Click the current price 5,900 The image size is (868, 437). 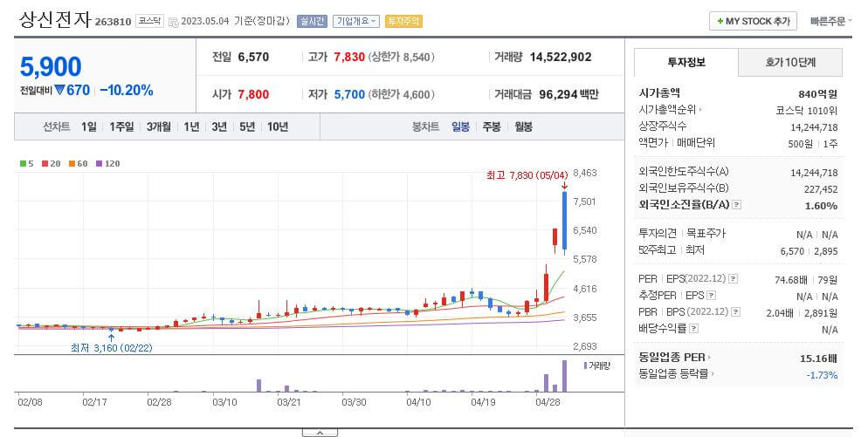click(51, 67)
